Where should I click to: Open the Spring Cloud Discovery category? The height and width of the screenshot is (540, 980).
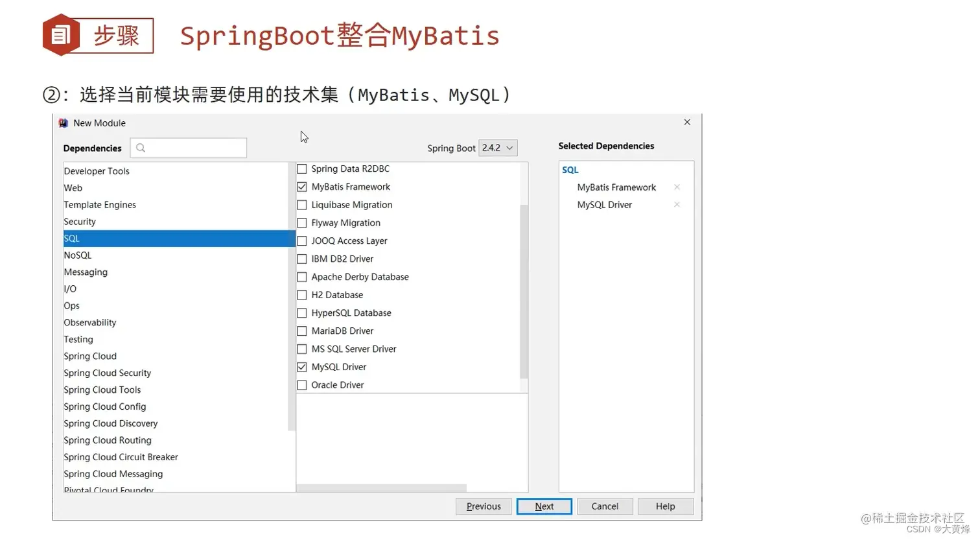[175, 424]
